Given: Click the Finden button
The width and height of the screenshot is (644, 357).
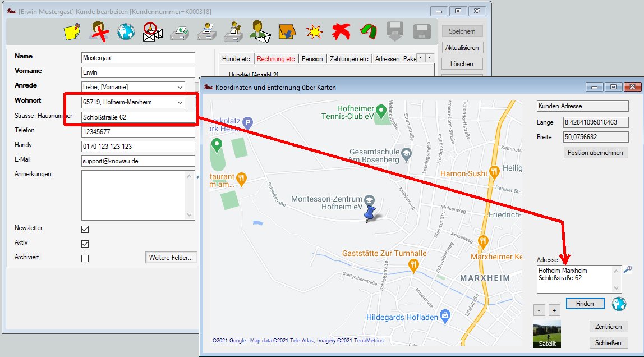Looking at the screenshot, I should pos(585,304).
